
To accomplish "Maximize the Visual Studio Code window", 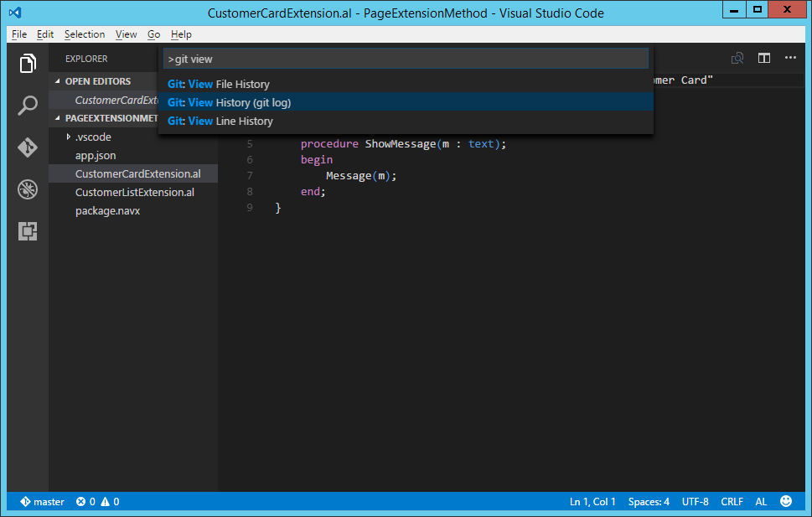I will point(757,9).
